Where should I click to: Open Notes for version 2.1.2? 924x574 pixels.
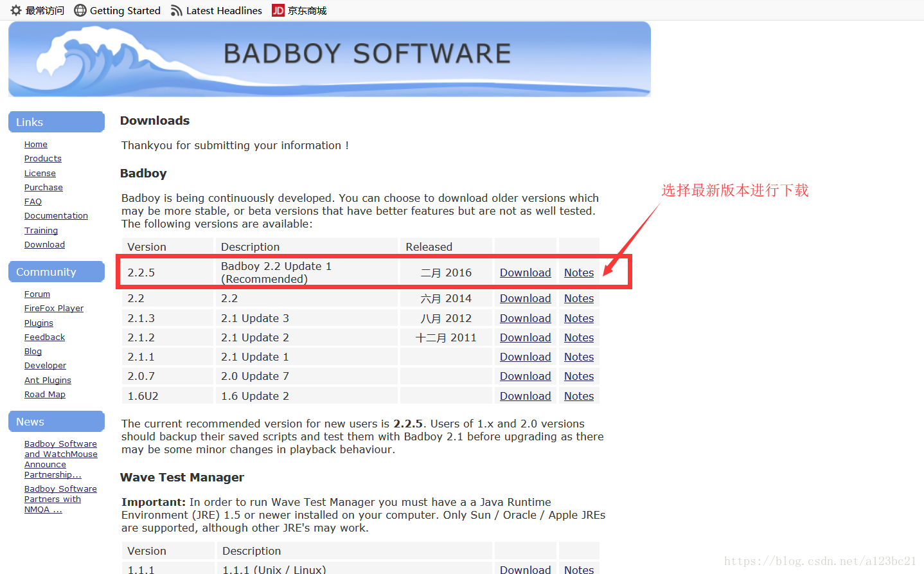point(579,337)
